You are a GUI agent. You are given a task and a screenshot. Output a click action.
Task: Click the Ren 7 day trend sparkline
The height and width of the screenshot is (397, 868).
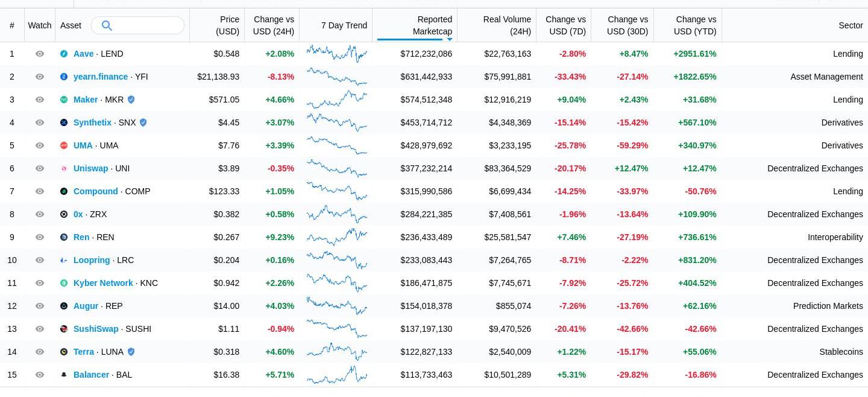pyautogui.click(x=336, y=237)
